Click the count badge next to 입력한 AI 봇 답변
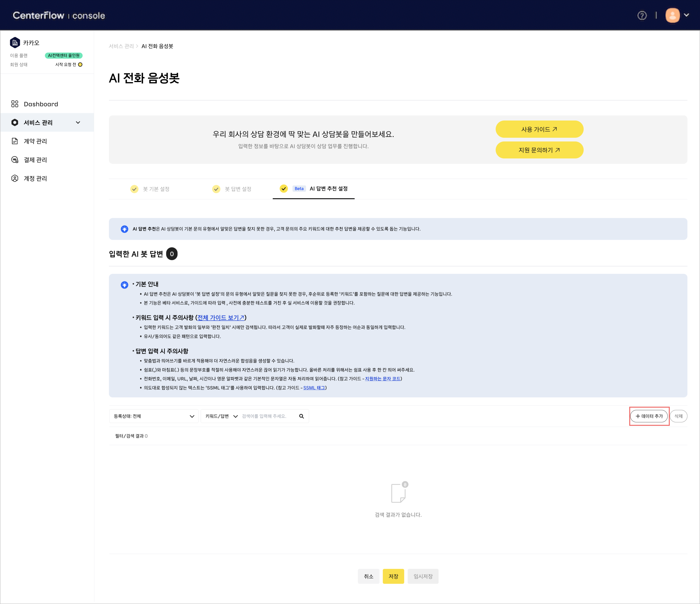Image resolution: width=700 pixels, height=604 pixels. click(x=172, y=254)
